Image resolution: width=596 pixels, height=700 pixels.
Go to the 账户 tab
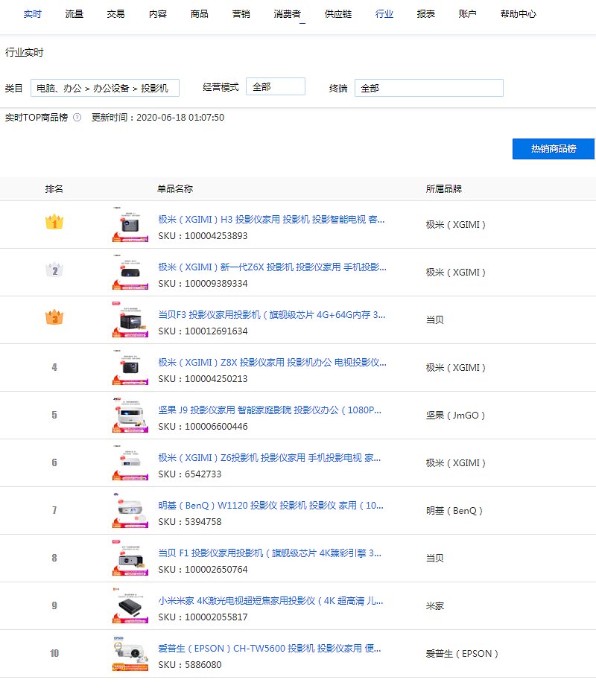coord(467,14)
